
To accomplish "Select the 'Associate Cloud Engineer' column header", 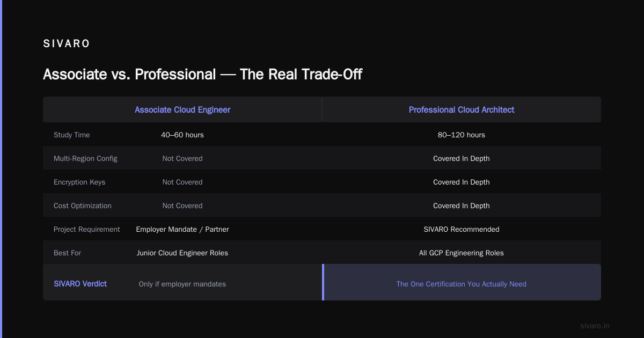I will click(x=182, y=109).
